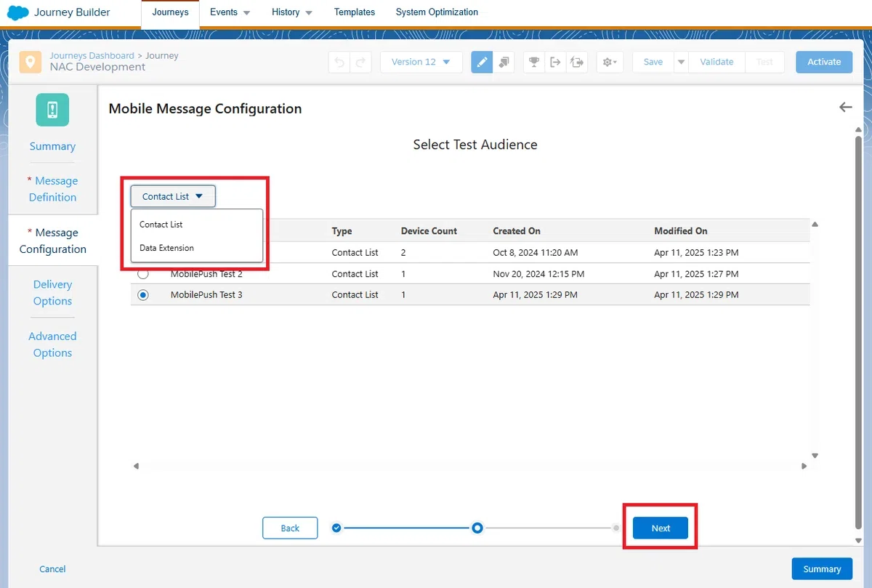Click the MobilePush Test 3 name
Screen dimensions: 872x588
[x=206, y=295]
